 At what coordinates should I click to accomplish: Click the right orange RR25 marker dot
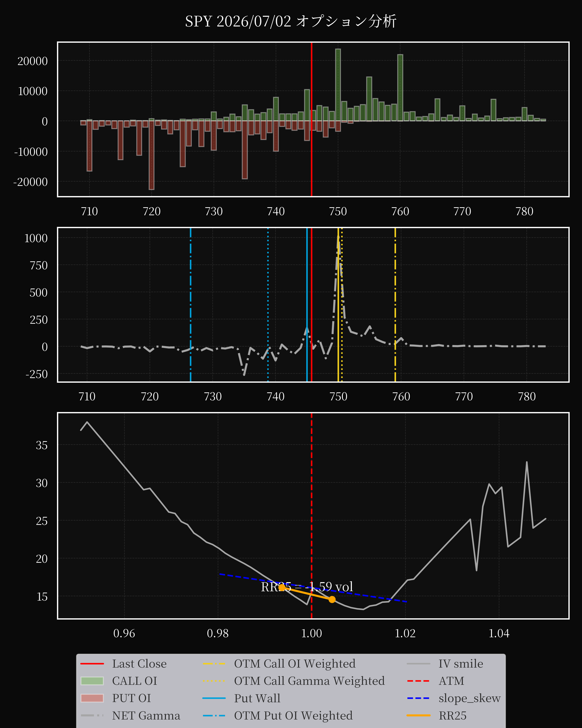[332, 599]
